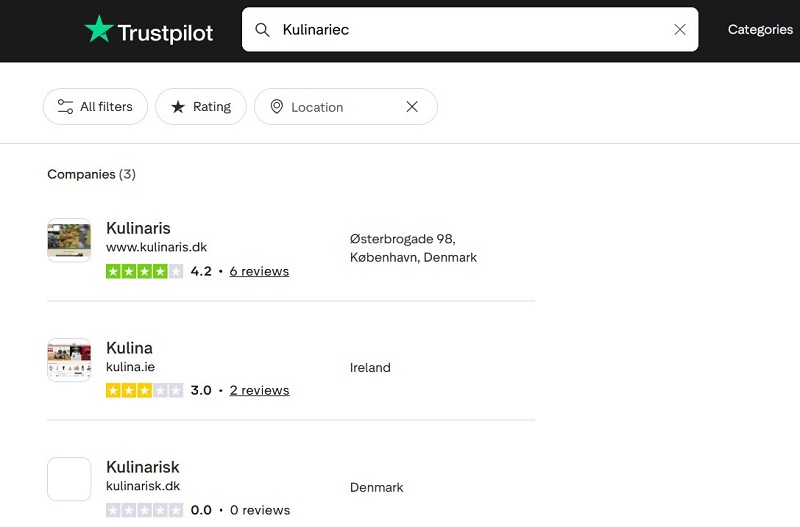Open the Kulinaris company result
Image resolution: width=800 pixels, height=527 pixels.
(138, 228)
